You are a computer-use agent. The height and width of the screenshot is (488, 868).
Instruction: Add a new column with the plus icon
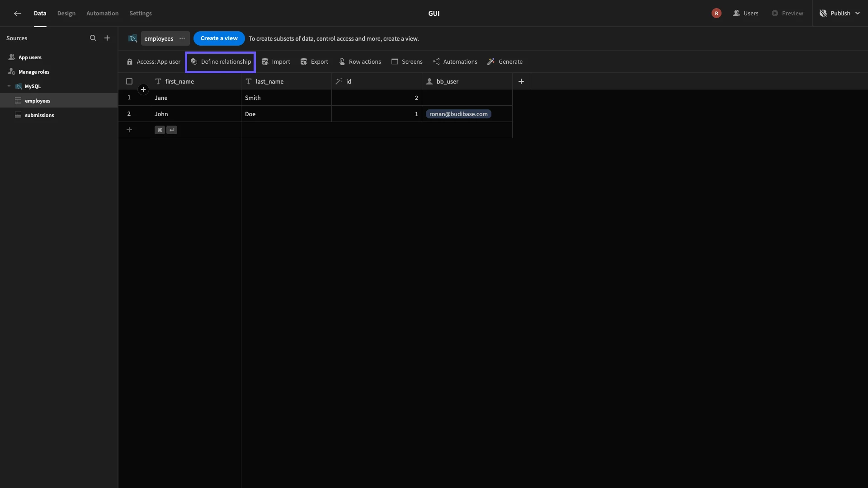click(x=521, y=82)
